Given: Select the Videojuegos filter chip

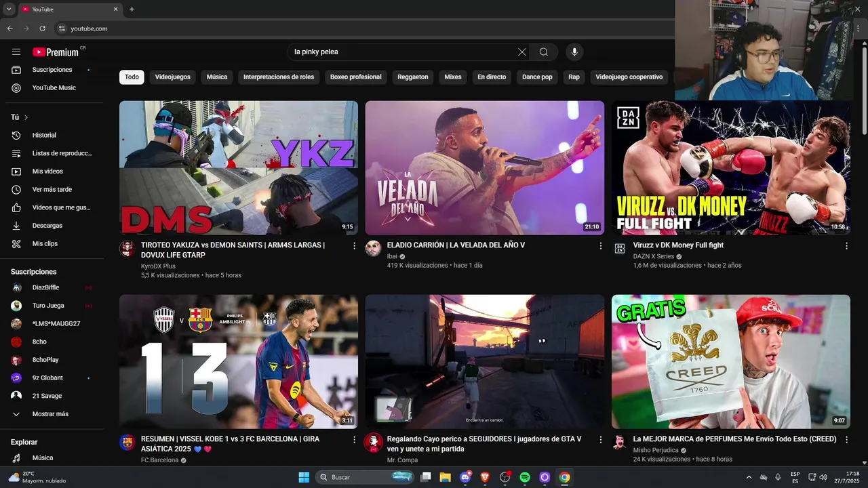Looking at the screenshot, I should click(173, 77).
